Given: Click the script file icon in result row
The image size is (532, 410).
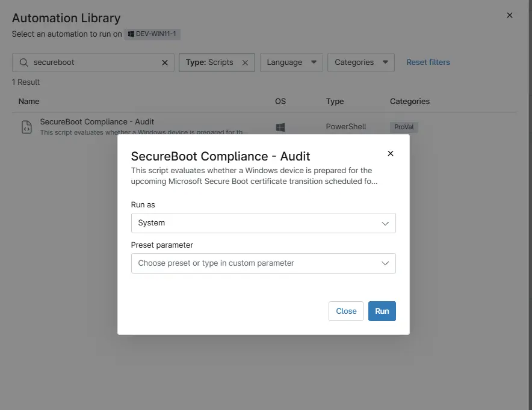Looking at the screenshot, I should (x=26, y=127).
